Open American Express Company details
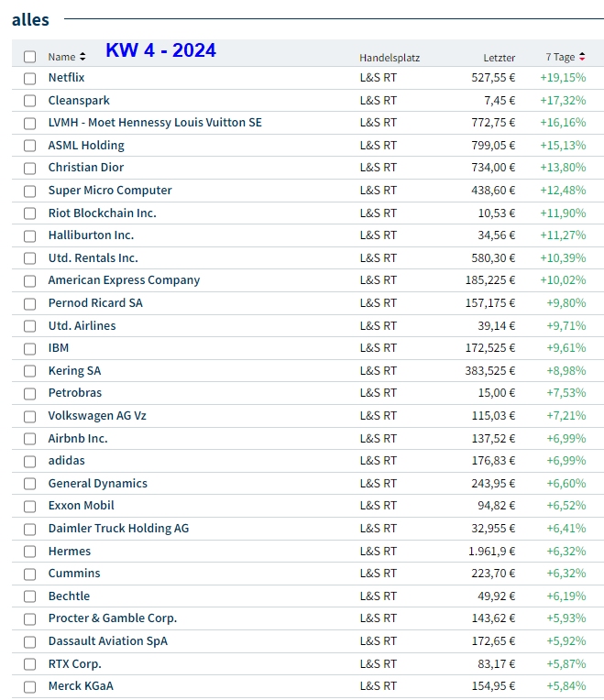The height and width of the screenshot is (700, 604). (x=124, y=280)
